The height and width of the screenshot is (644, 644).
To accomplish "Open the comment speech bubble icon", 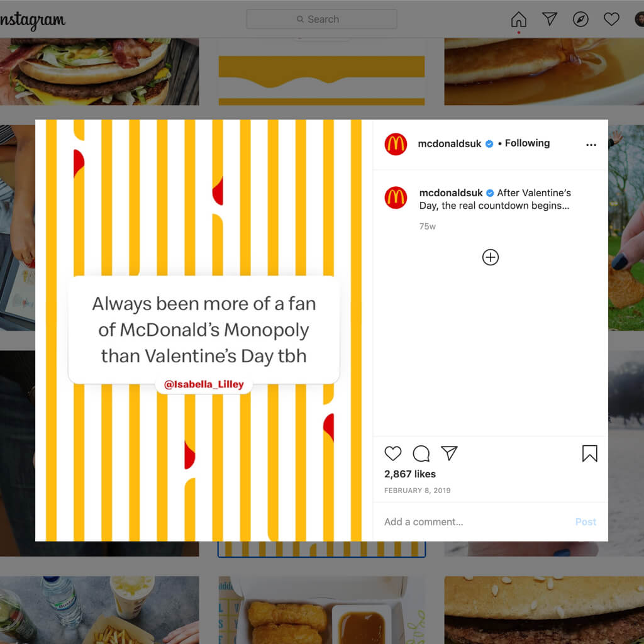I will click(x=421, y=453).
